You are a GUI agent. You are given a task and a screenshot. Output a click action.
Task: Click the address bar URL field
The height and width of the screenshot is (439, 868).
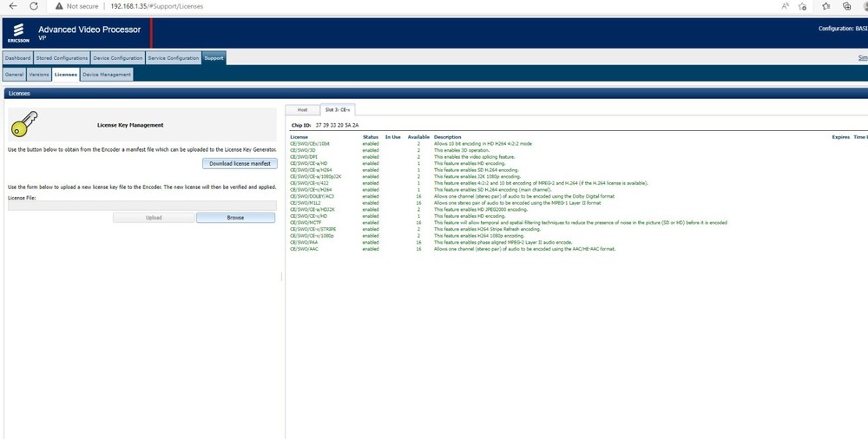[x=156, y=6]
